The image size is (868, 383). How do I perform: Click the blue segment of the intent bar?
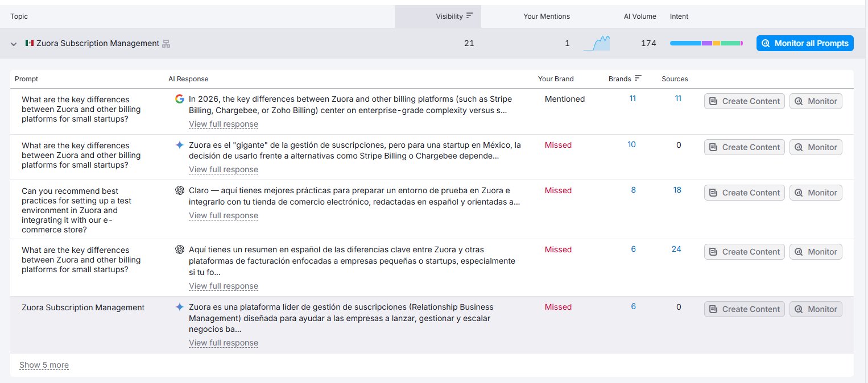(x=685, y=43)
